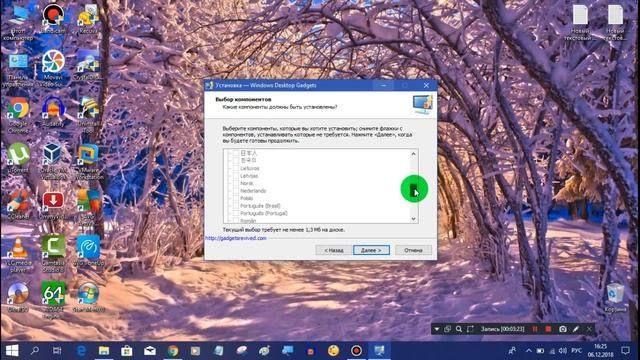Stop recording with the red square button
The width and height of the screenshot is (640, 360).
548,329
